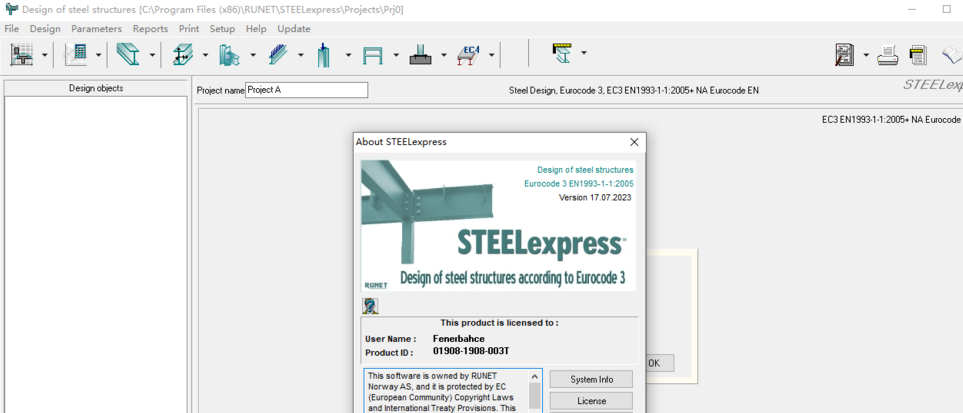Viewport: 963px width, 413px height.
Task: Expand dropdown arrow beside calculator icon
Action: pos(98,55)
